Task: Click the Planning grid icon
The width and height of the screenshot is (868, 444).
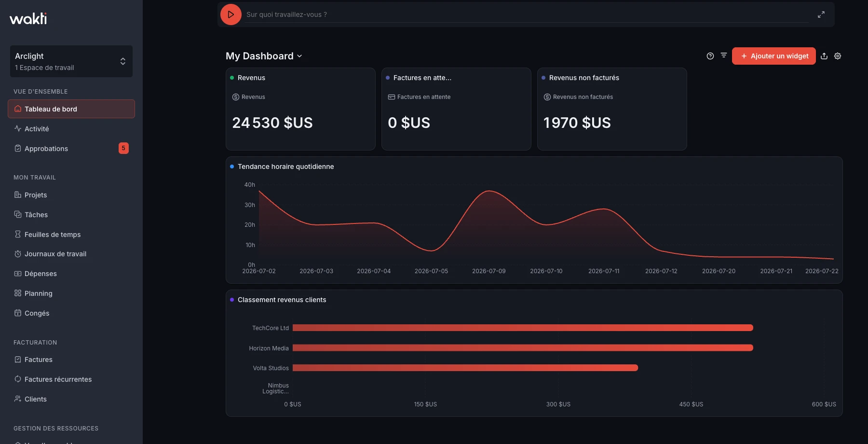Action: 18,293
